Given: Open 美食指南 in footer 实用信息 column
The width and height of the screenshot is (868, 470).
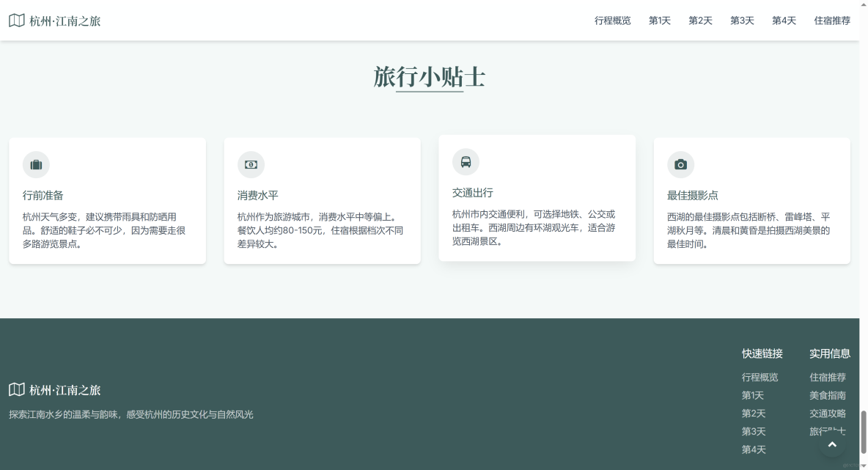Looking at the screenshot, I should tap(827, 395).
